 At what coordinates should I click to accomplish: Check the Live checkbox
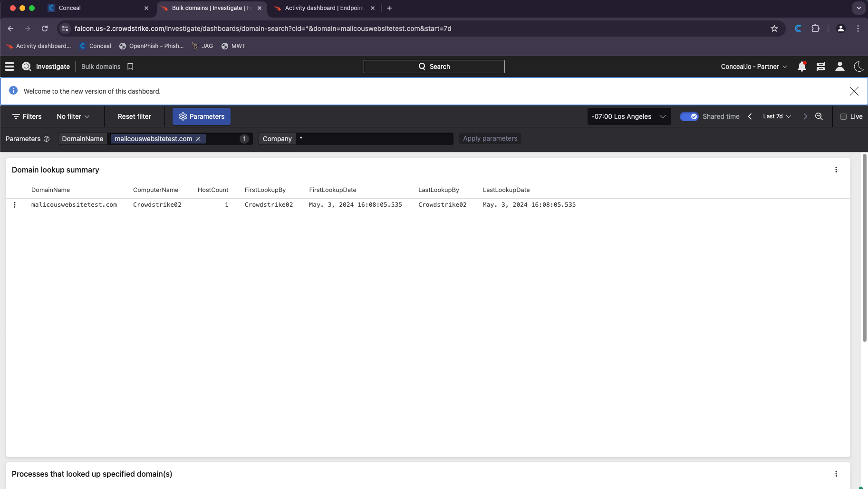(x=843, y=116)
